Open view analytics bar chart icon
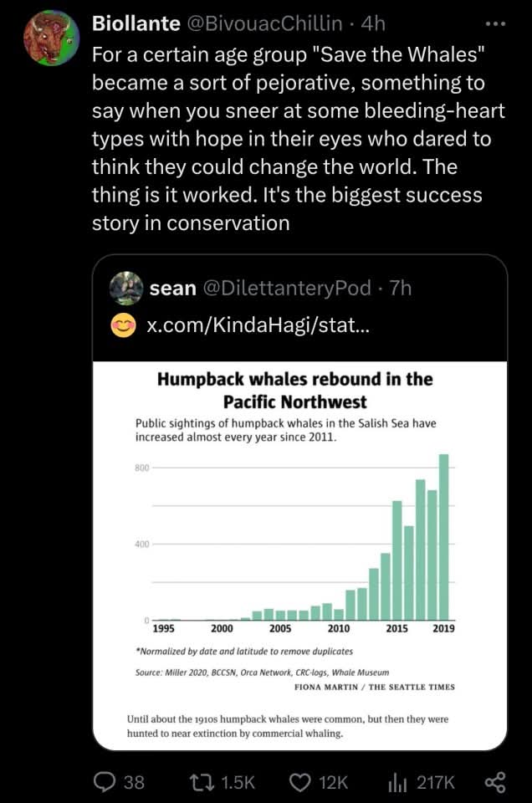532x803 pixels. pyautogui.click(x=396, y=781)
